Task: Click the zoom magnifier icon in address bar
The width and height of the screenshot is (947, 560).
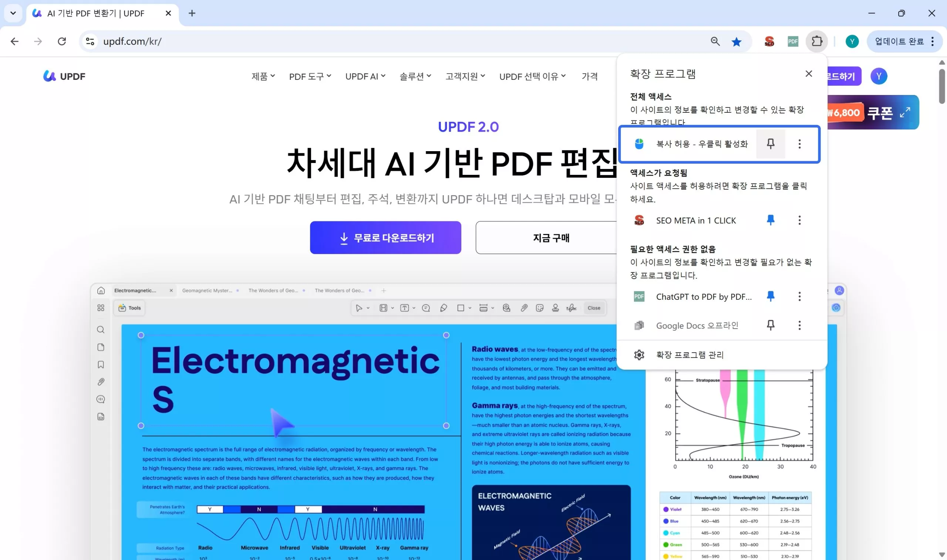Action: [715, 41]
